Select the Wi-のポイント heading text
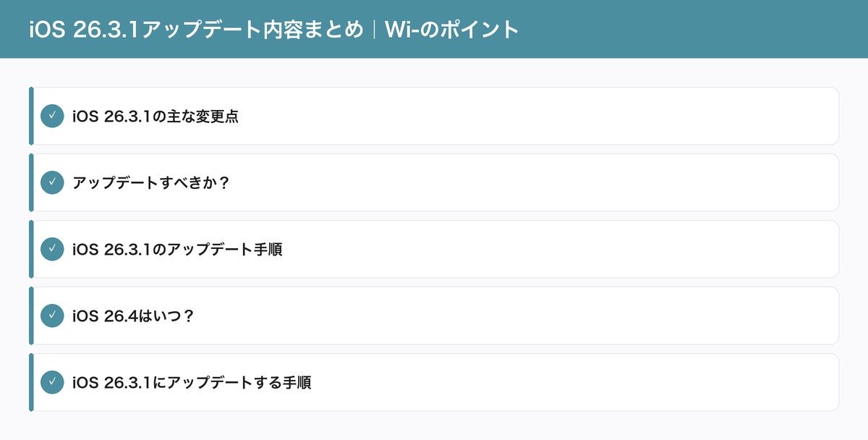This screenshot has width=868, height=440. click(452, 29)
